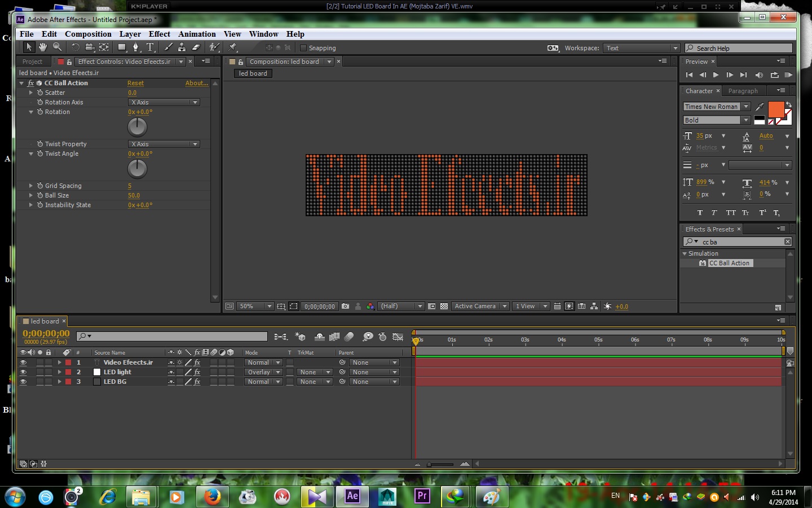Toggle Scatter stopwatch keyframing
The image size is (812, 508).
point(40,93)
